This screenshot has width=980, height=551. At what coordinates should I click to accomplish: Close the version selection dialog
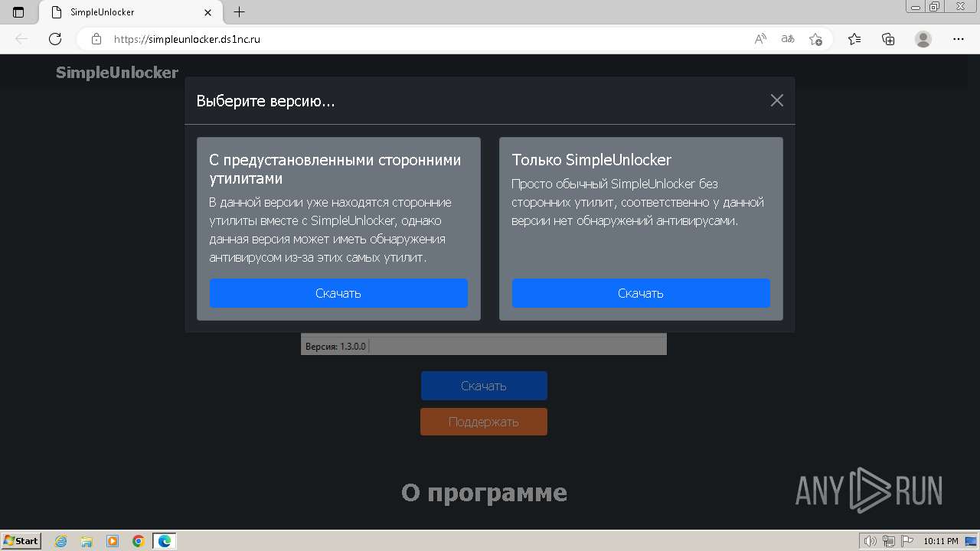point(776,100)
